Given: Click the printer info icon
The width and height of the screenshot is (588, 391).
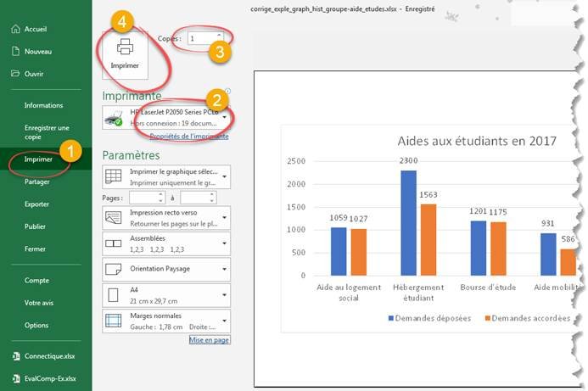Looking at the screenshot, I should (x=228, y=92).
